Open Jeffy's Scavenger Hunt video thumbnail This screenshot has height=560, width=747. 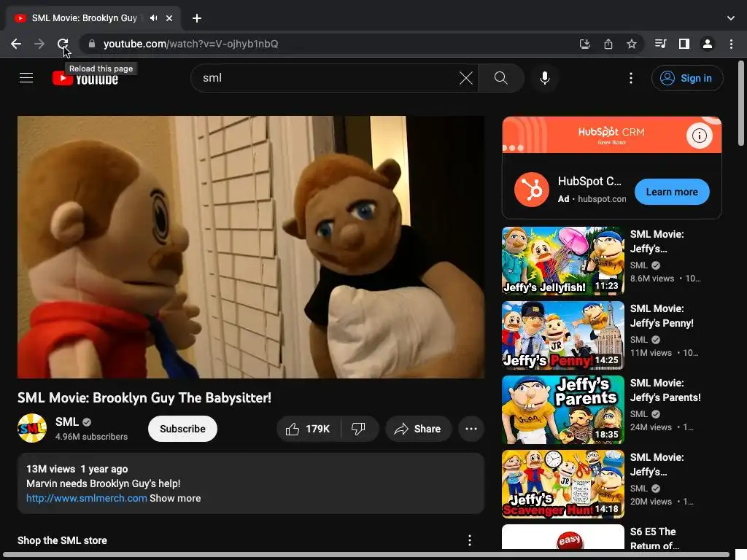[x=562, y=484]
